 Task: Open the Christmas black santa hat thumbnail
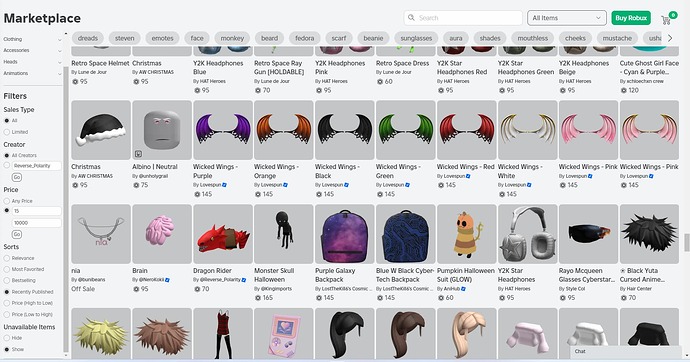coord(101,130)
